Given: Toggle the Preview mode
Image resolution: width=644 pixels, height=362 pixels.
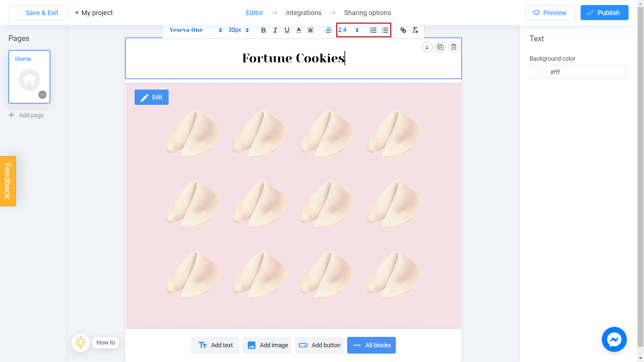Looking at the screenshot, I should tap(550, 12).
